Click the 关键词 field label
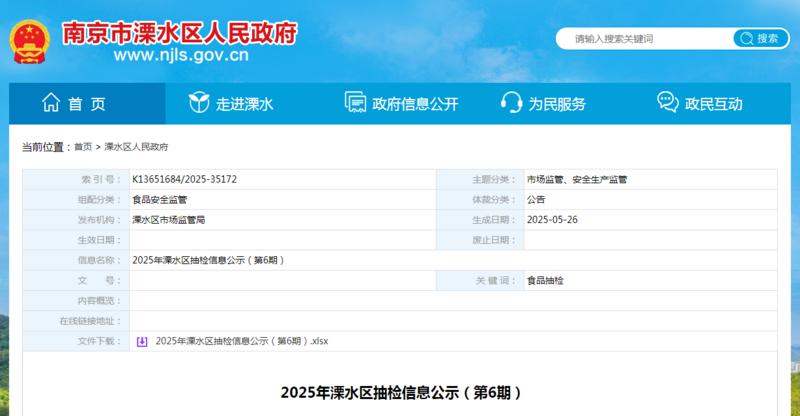 [x=496, y=280]
